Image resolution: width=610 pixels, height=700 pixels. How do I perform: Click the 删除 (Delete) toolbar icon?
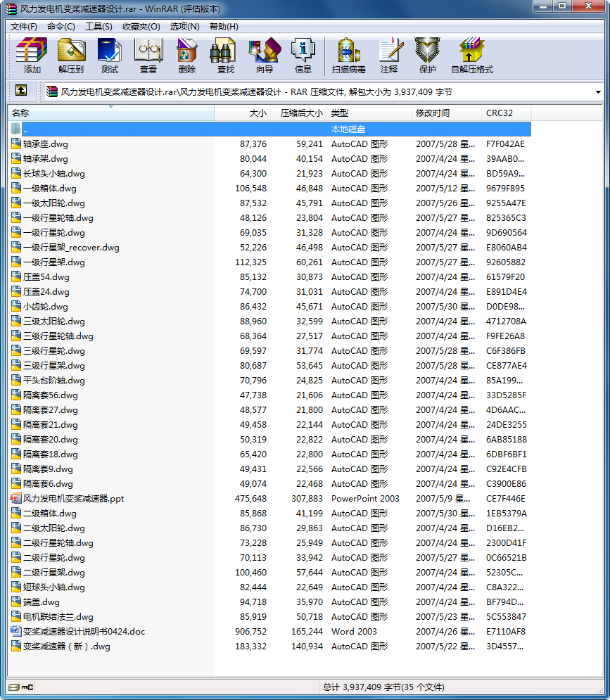click(187, 56)
